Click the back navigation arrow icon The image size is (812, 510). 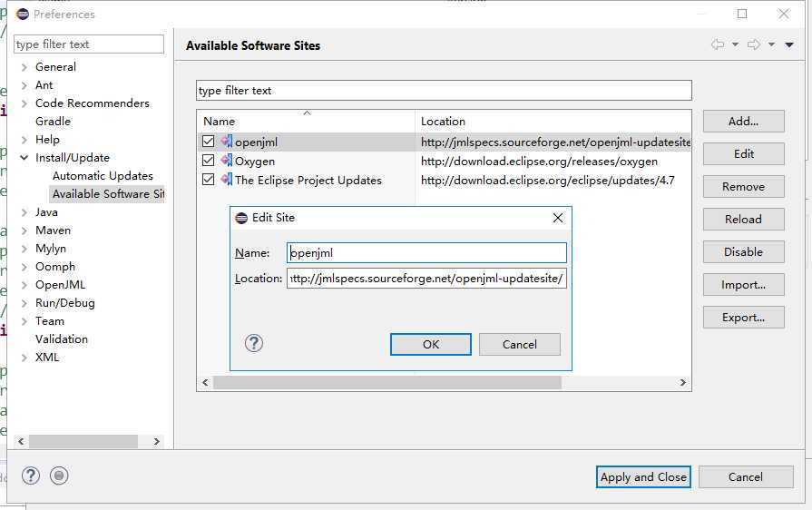click(718, 44)
